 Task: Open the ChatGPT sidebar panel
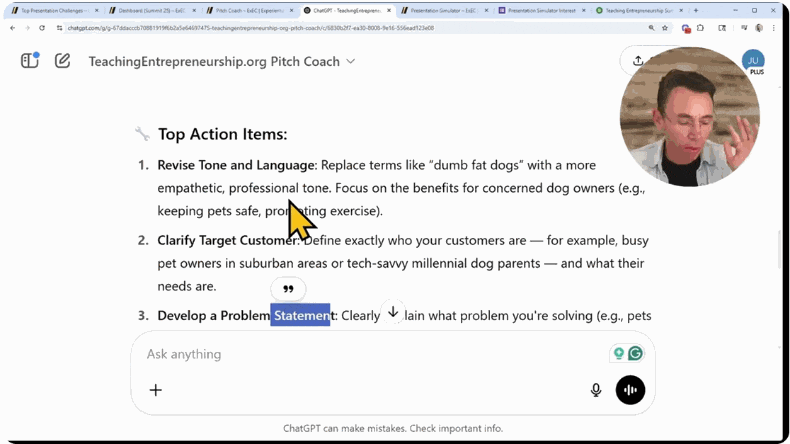(30, 61)
